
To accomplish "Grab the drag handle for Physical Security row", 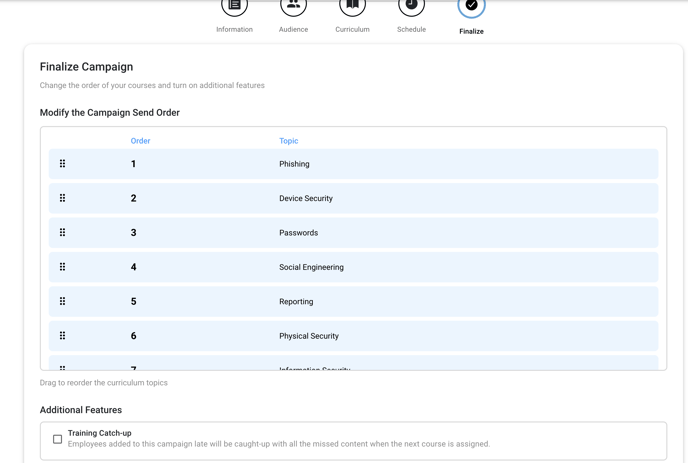I will tap(62, 336).
